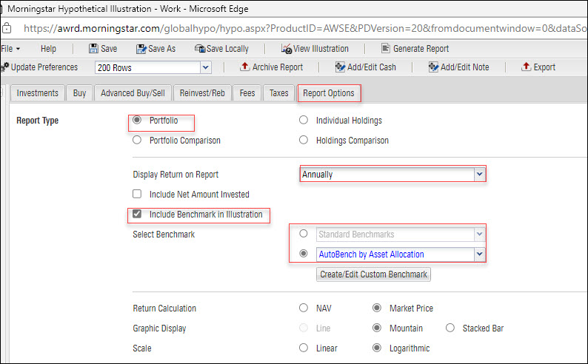
Task: Choose Mountain graphic display
Action: click(x=376, y=328)
